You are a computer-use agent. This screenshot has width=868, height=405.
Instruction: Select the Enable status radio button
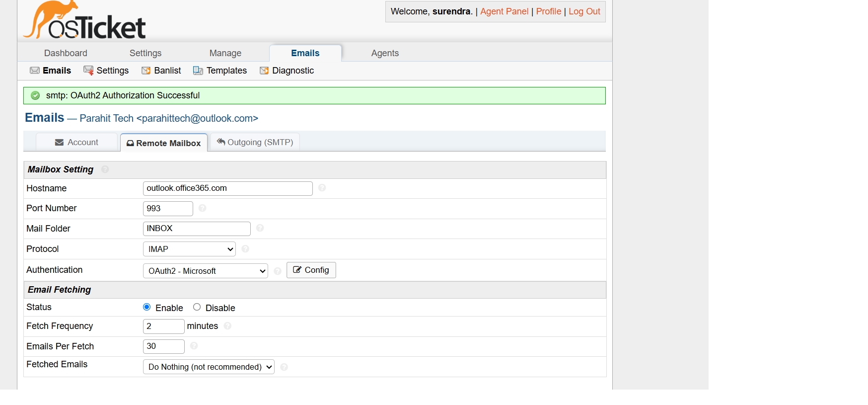[147, 307]
